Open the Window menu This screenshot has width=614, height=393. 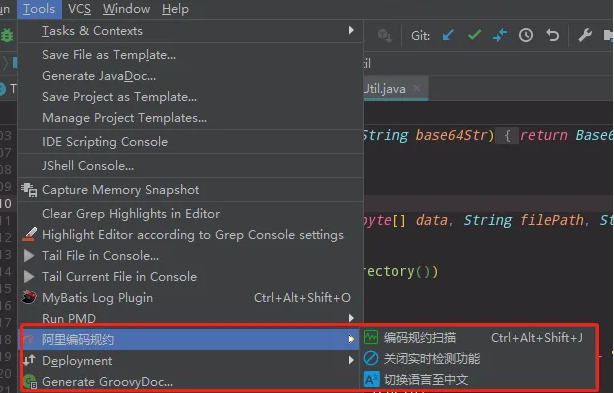126,9
